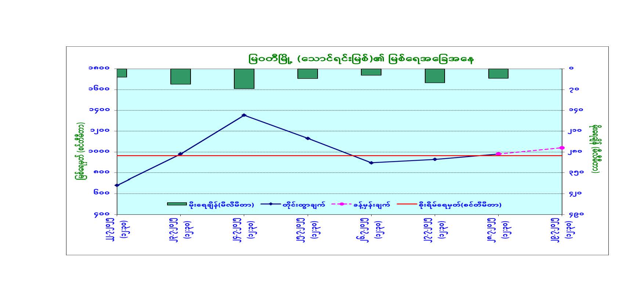Select the magenta dashed forecast legend marker

pos(341,204)
